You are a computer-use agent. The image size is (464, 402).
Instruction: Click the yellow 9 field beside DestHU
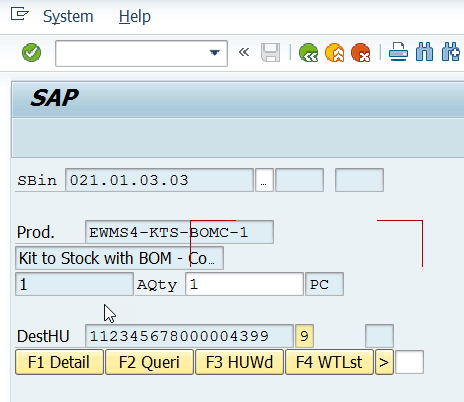[x=304, y=336]
